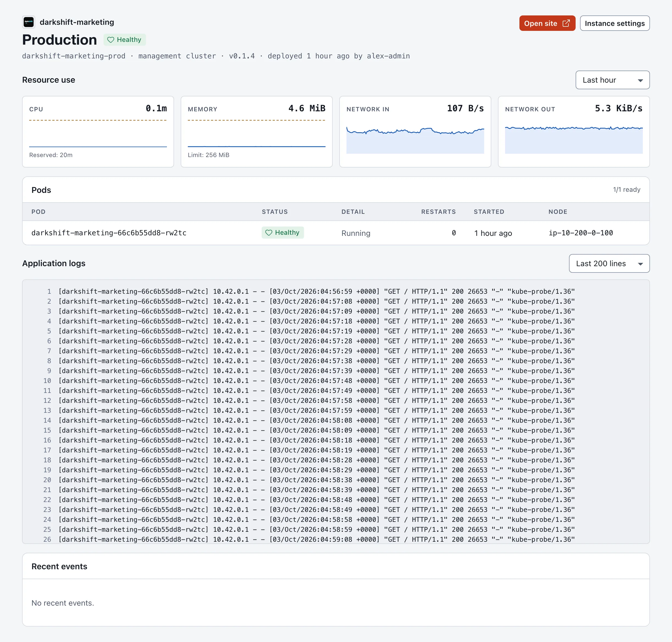Select the CPU usage card

coord(98,132)
